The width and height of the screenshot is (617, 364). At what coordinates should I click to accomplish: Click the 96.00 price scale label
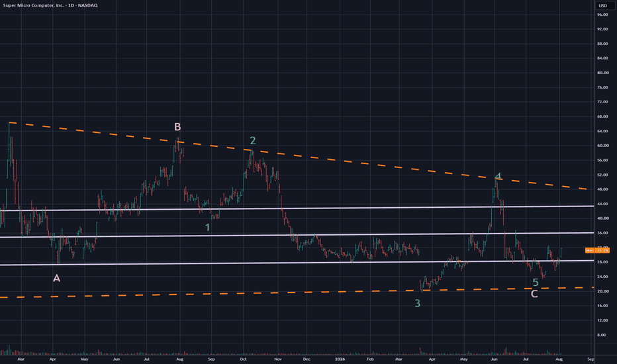tap(602, 15)
